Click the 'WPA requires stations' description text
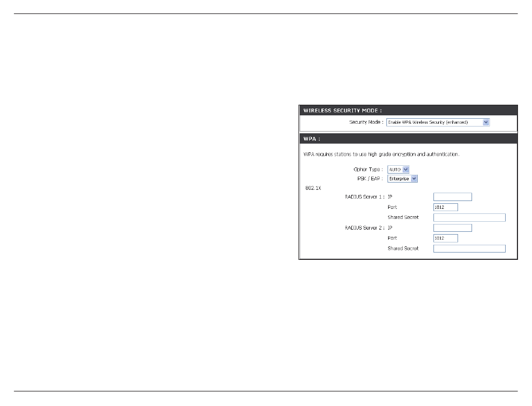The image size is (532, 406). [x=381, y=155]
